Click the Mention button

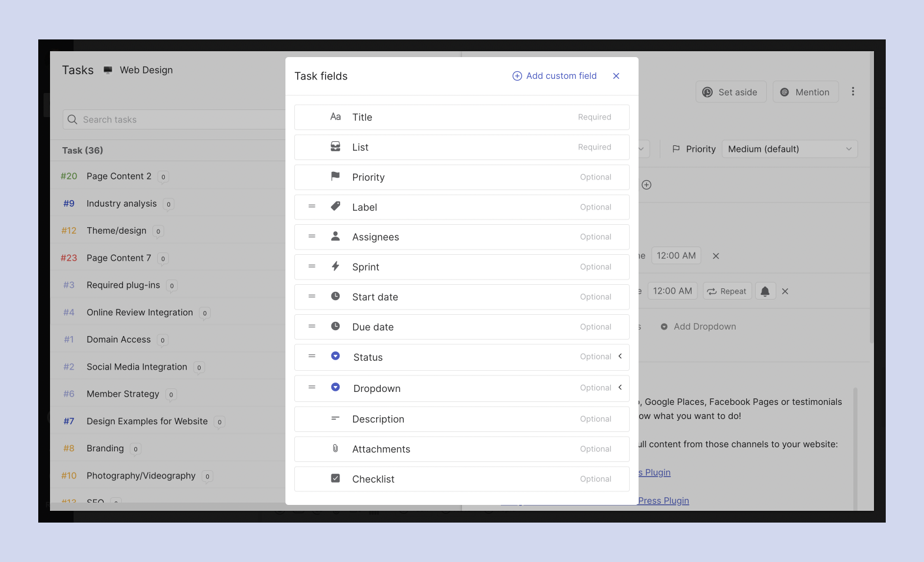coord(805,92)
